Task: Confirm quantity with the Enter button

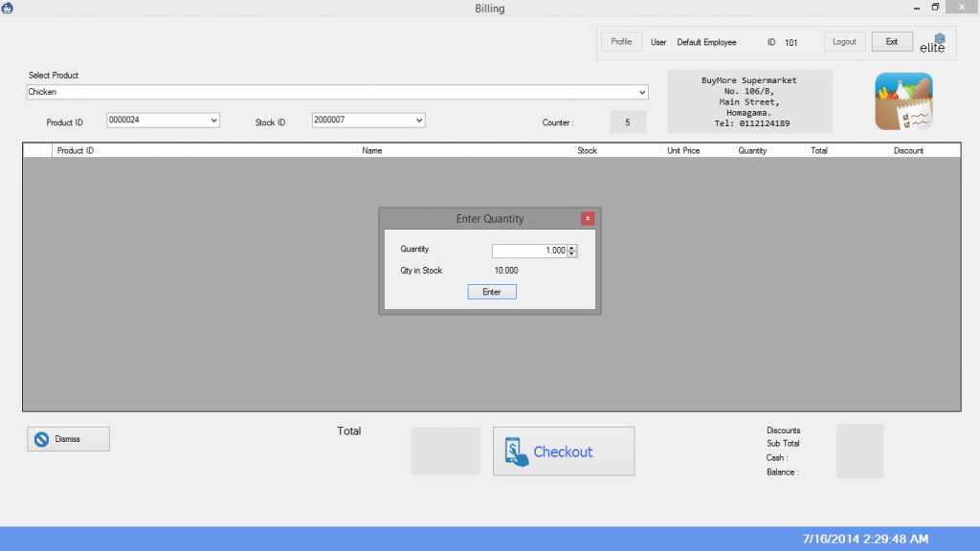Action: point(492,292)
